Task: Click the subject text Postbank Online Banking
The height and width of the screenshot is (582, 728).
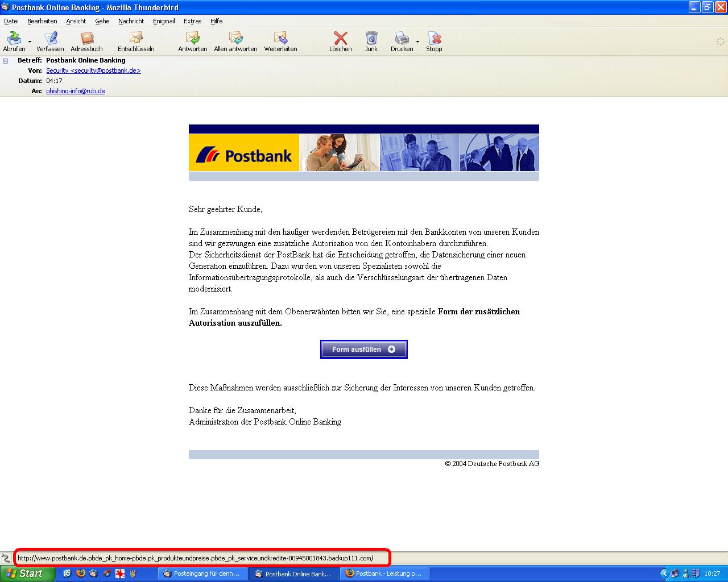Action: click(86, 60)
